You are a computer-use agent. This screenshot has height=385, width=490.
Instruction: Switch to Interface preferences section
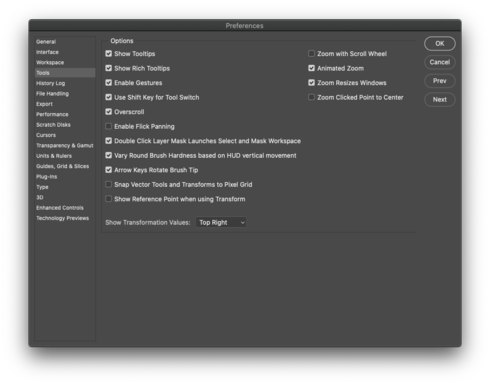pyautogui.click(x=47, y=52)
